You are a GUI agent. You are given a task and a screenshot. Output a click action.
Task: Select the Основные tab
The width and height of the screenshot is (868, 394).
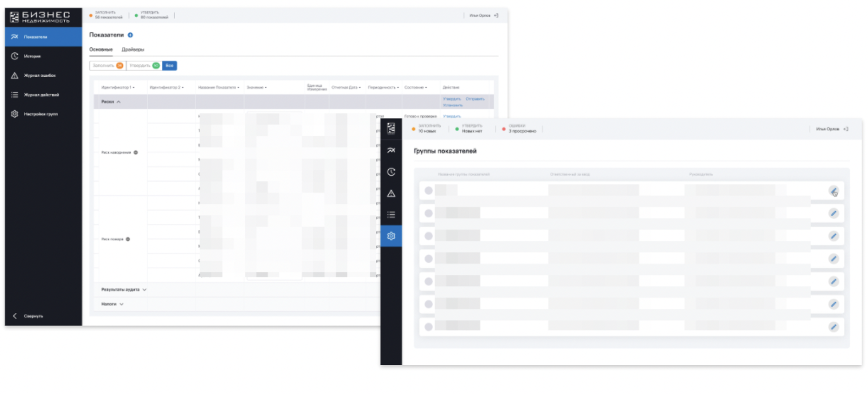click(101, 50)
